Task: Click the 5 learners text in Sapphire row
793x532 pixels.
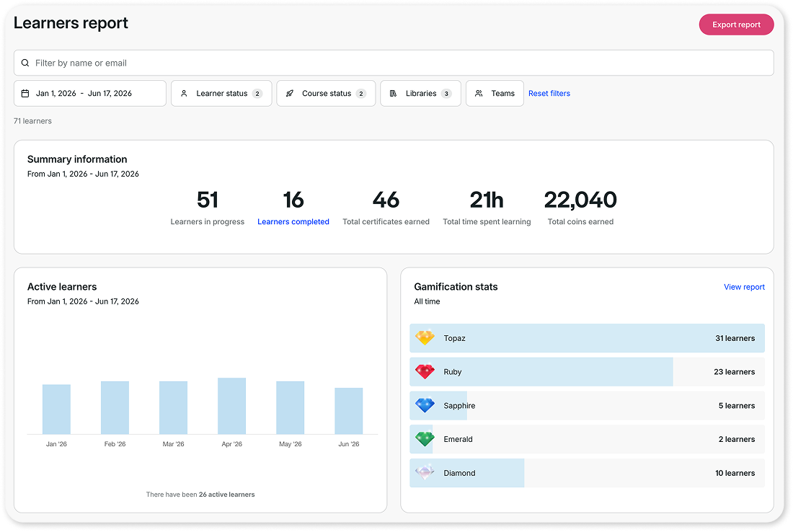Action: pos(736,406)
